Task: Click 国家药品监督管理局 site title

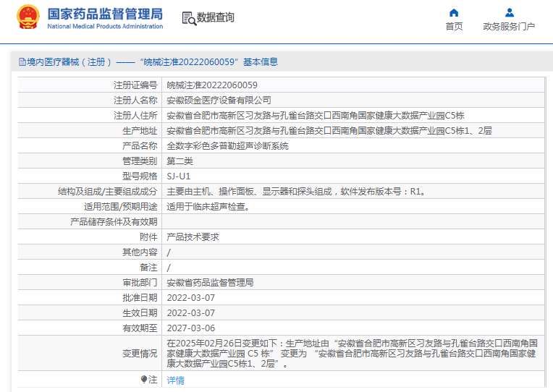Action: 105,14
